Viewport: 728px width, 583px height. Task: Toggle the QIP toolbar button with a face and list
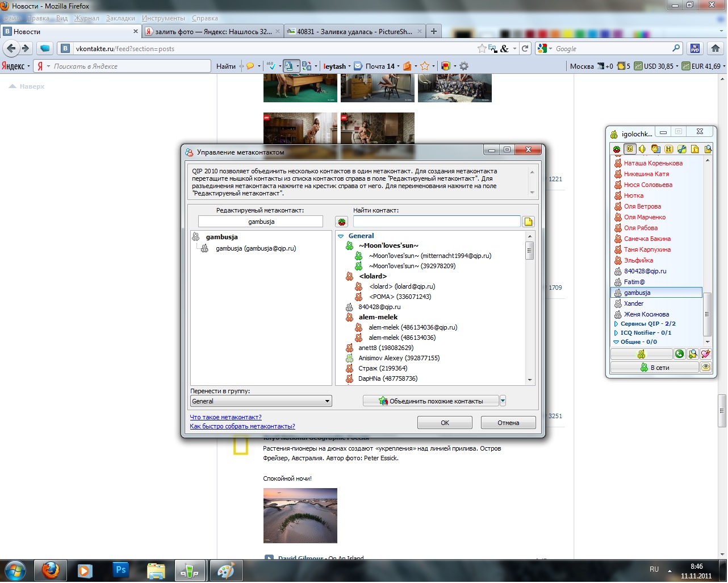(656, 149)
